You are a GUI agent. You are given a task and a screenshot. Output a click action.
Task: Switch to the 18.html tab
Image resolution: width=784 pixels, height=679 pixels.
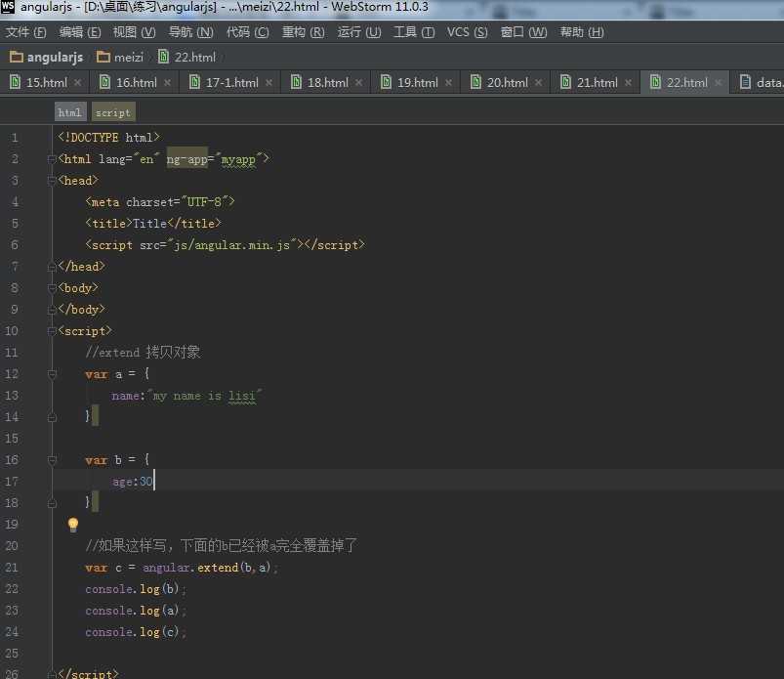click(327, 83)
